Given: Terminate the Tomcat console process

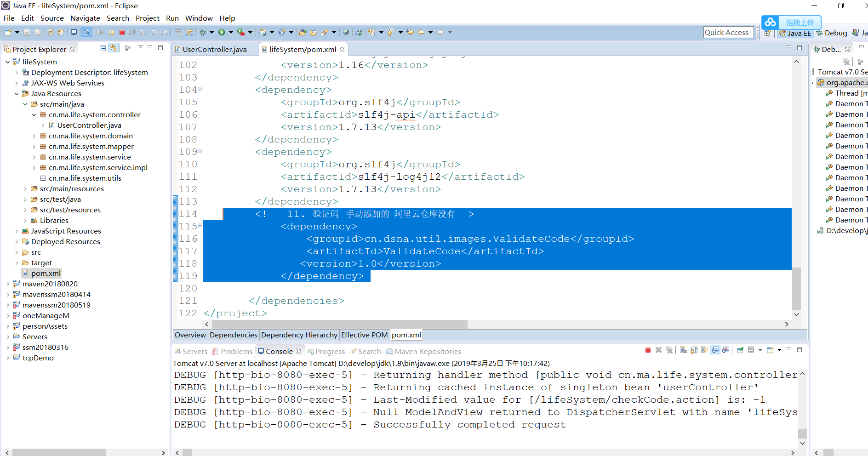Looking at the screenshot, I should pyautogui.click(x=648, y=350).
